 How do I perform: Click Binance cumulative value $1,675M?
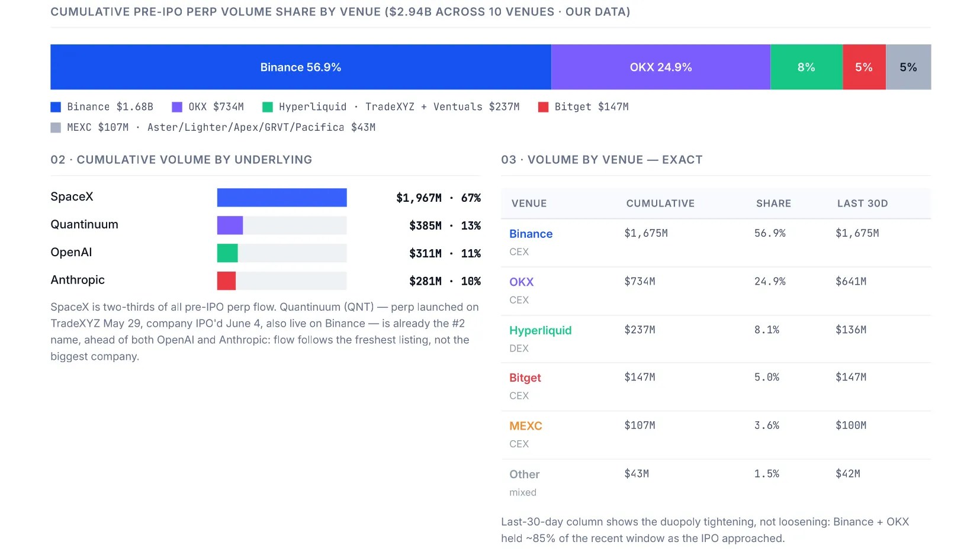[x=646, y=233]
